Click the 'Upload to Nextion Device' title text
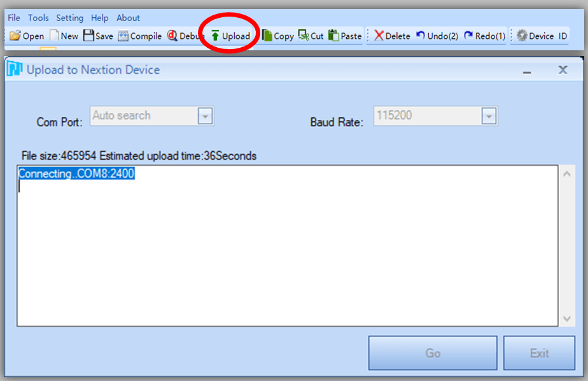Screen dimensions: 588x381 click(x=93, y=70)
